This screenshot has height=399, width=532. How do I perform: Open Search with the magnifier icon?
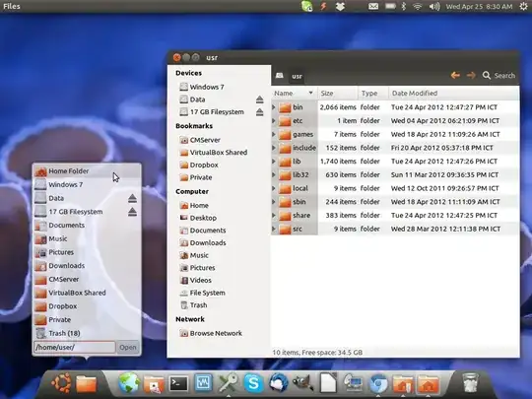click(x=487, y=75)
